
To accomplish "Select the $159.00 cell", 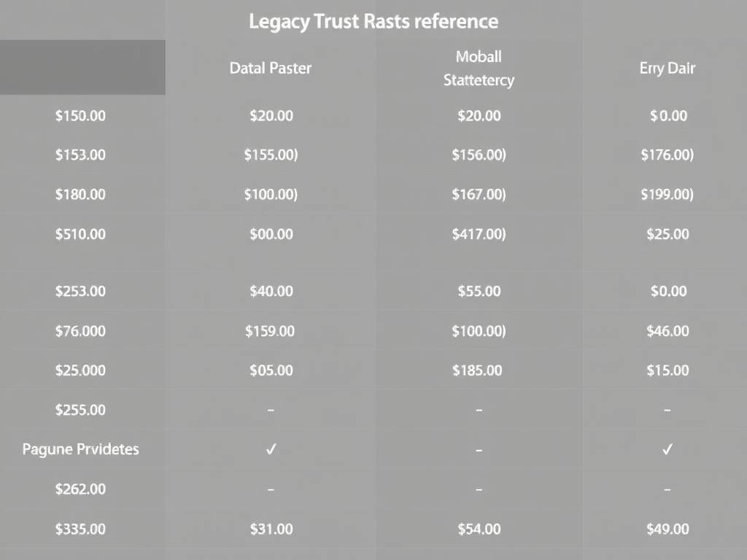I will 270,331.
